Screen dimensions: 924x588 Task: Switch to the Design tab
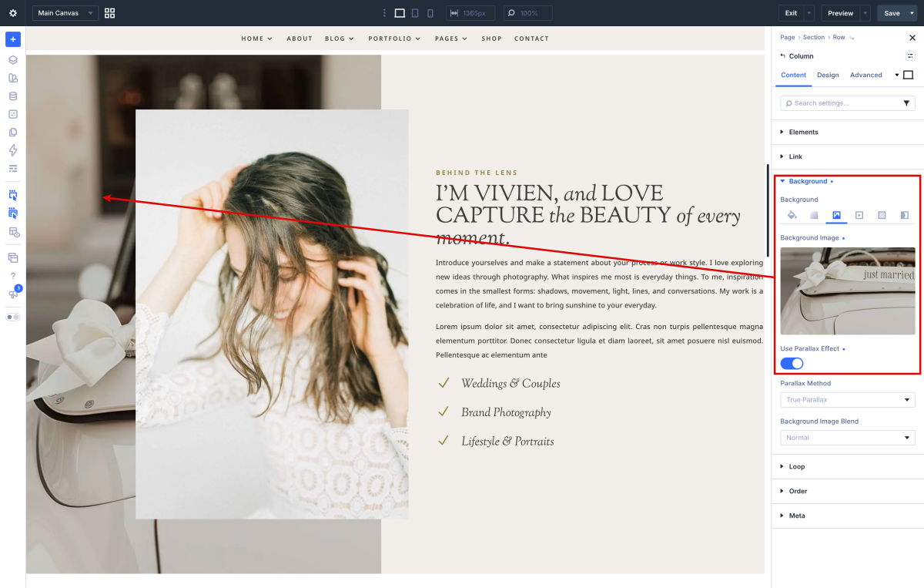pyautogui.click(x=828, y=75)
